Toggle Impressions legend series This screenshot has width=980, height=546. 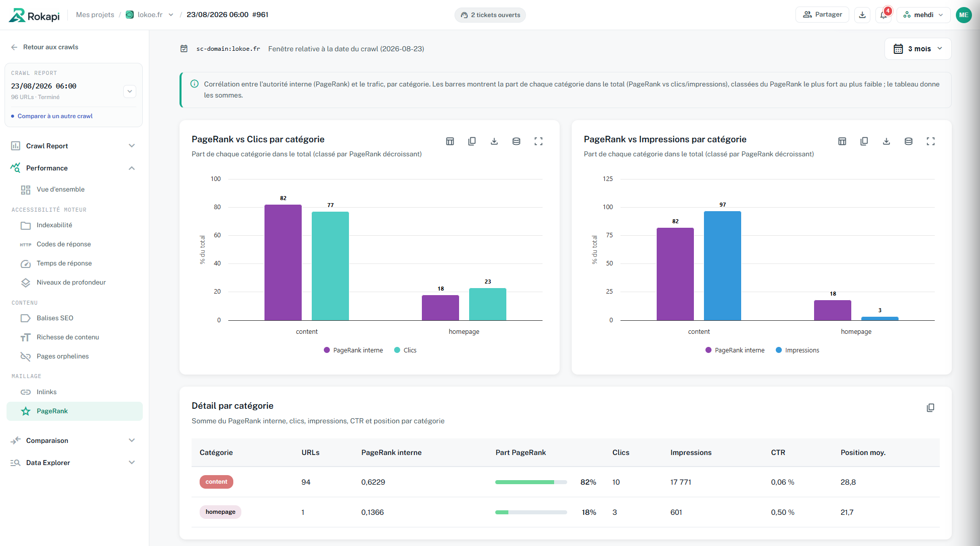point(797,350)
